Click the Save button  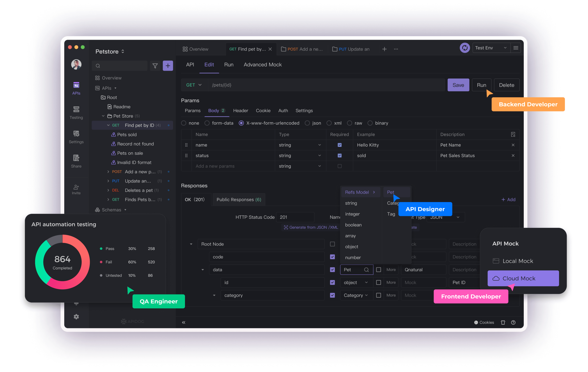click(458, 85)
